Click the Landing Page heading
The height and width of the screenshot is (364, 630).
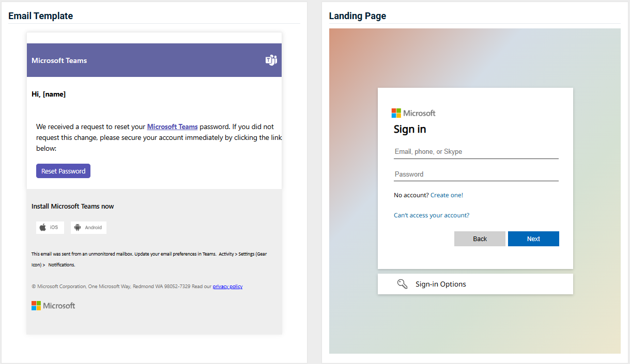358,16
